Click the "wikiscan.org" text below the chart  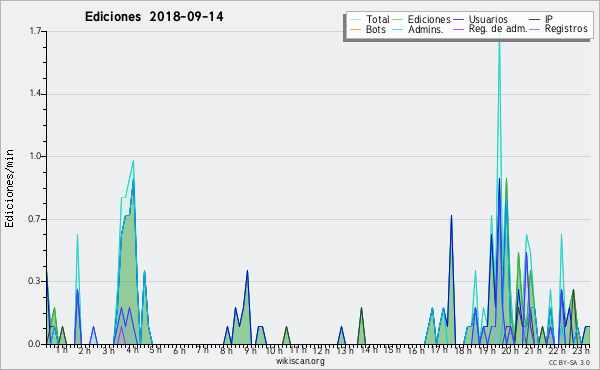click(300, 361)
